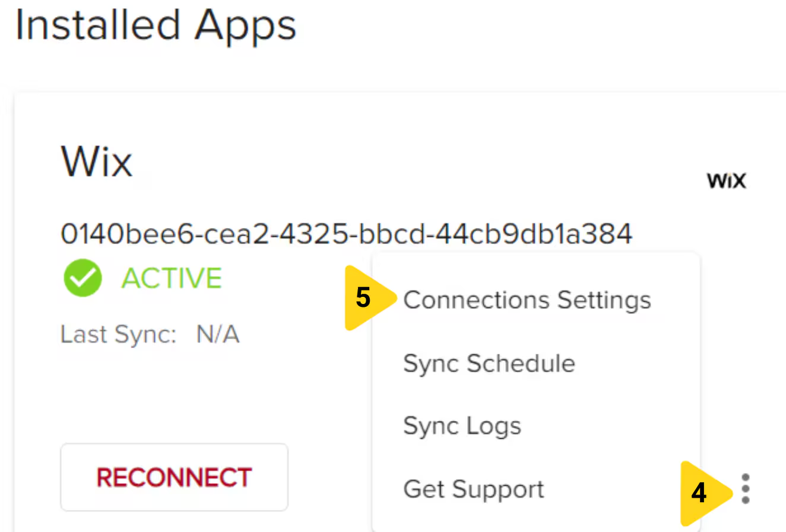Click the Last Sync: N/A text

point(149,334)
